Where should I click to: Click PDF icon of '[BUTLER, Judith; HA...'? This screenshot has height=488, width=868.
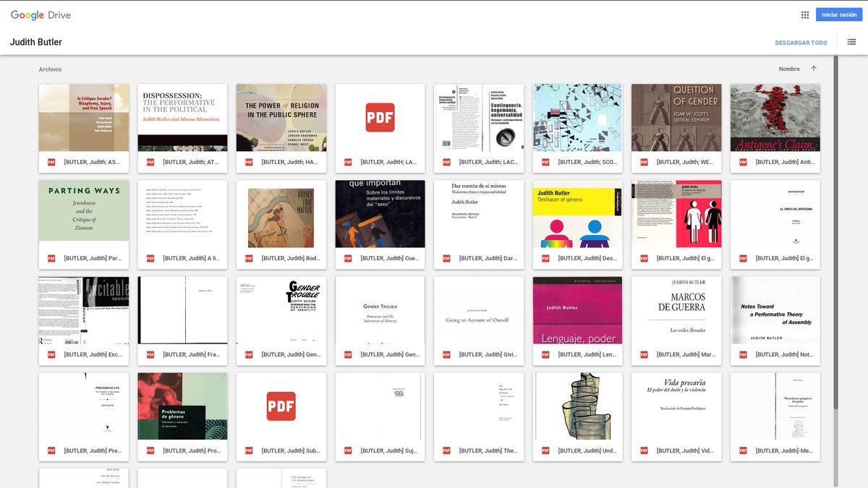coord(249,162)
